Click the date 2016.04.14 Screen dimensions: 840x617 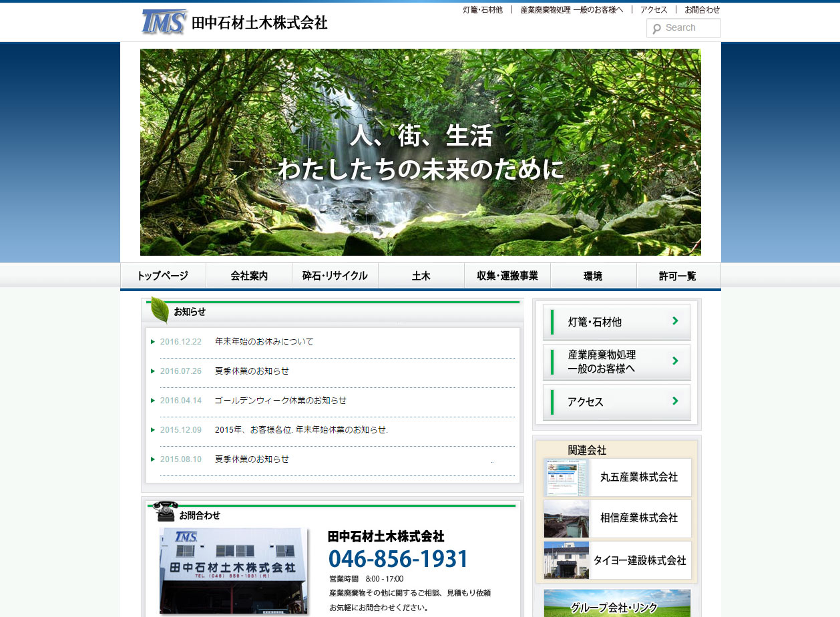click(x=181, y=401)
